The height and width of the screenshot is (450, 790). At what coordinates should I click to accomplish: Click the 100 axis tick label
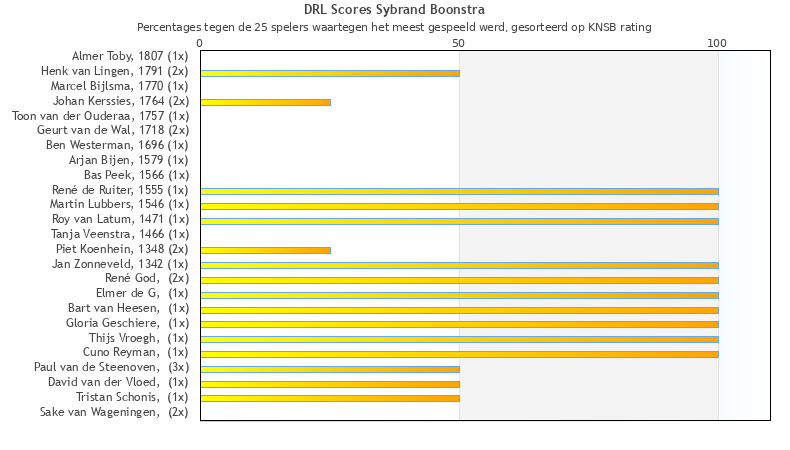pos(717,44)
